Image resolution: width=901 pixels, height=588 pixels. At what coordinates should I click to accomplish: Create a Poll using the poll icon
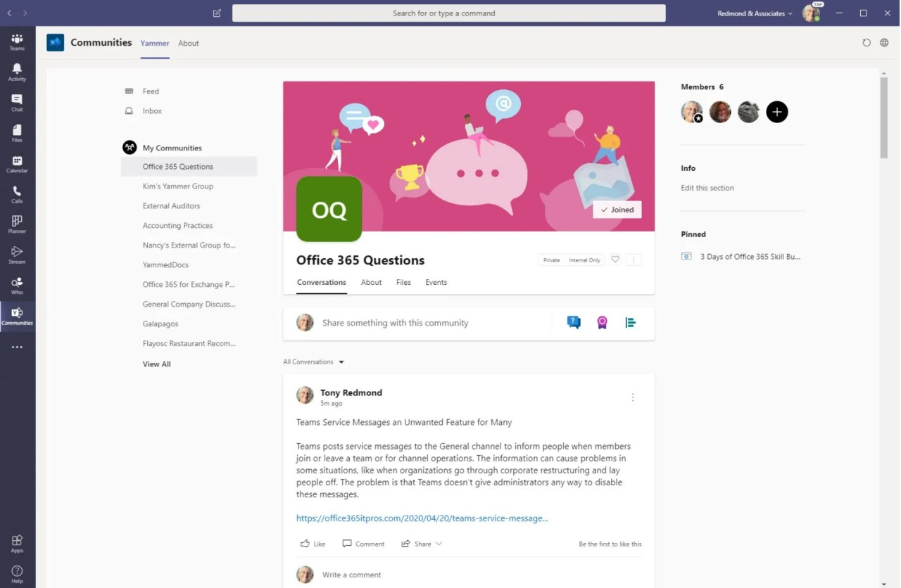pos(630,322)
